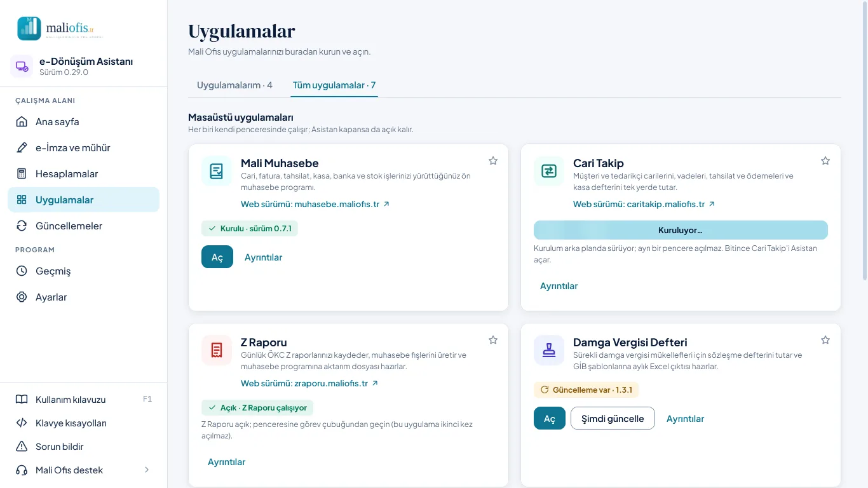Click the Kuruluyor… progress bar
The image size is (868, 488).
pos(681,230)
